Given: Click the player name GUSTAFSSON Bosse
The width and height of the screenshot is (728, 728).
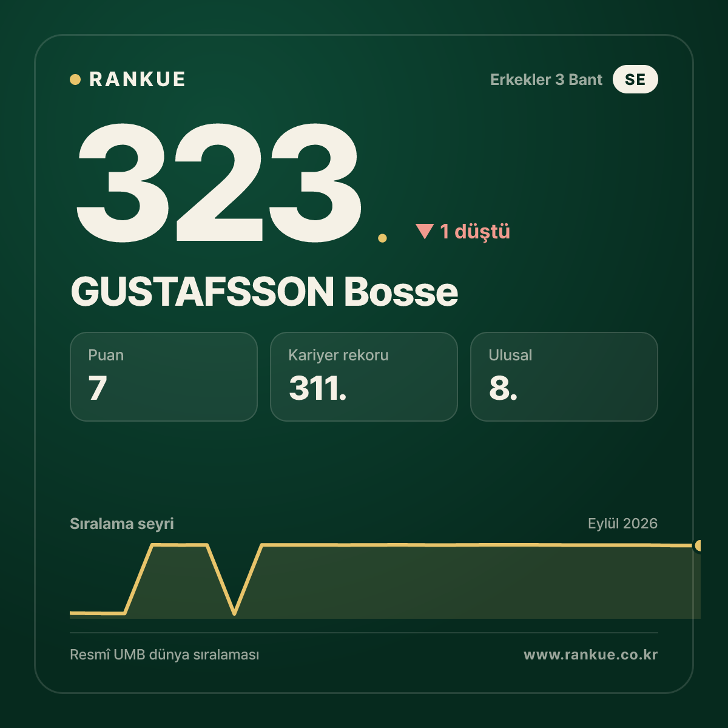Looking at the screenshot, I should coord(265,292).
